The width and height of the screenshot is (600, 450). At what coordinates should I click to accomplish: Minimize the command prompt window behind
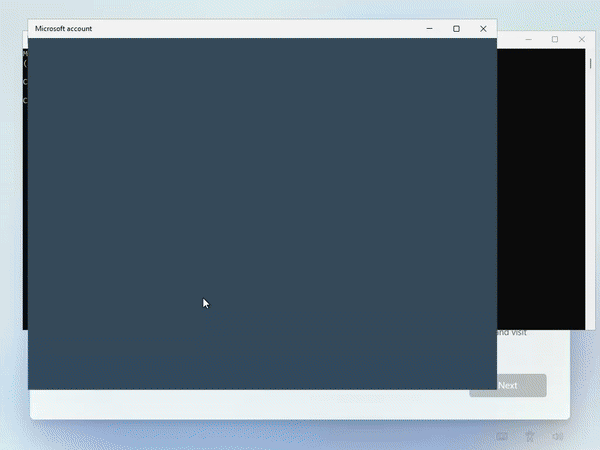point(528,39)
